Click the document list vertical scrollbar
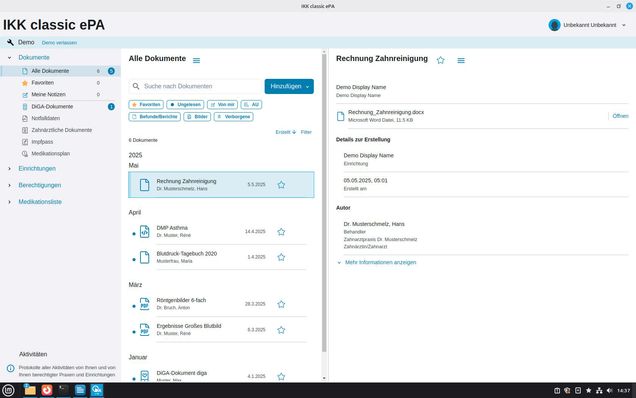Screen dimensions: 636x398 [x=324, y=203]
